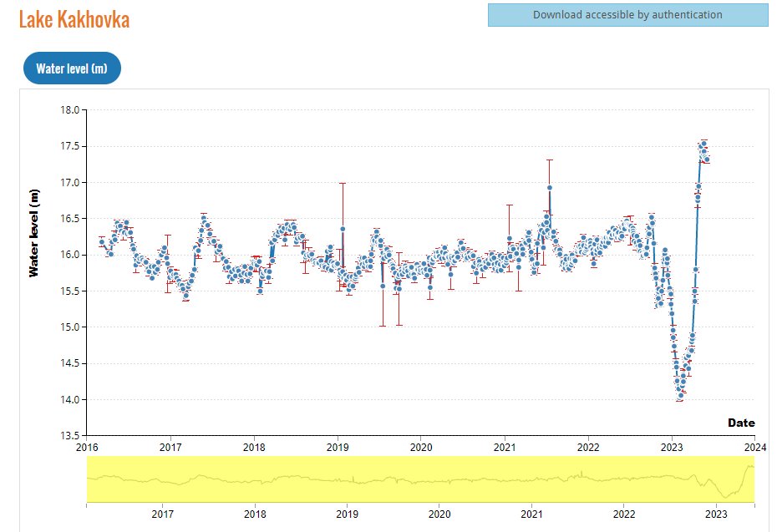
Task: Click the 2024 label on main chart x-axis
Action: (x=754, y=447)
